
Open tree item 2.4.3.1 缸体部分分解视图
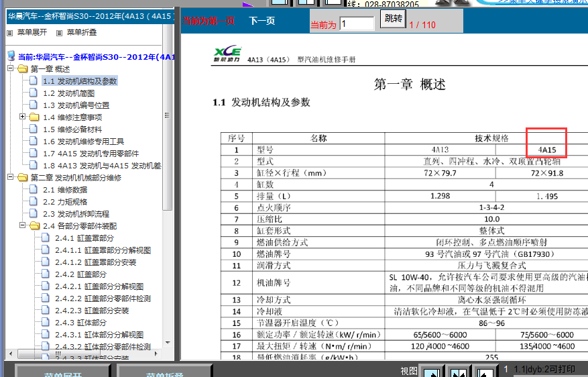pyautogui.click(x=99, y=335)
